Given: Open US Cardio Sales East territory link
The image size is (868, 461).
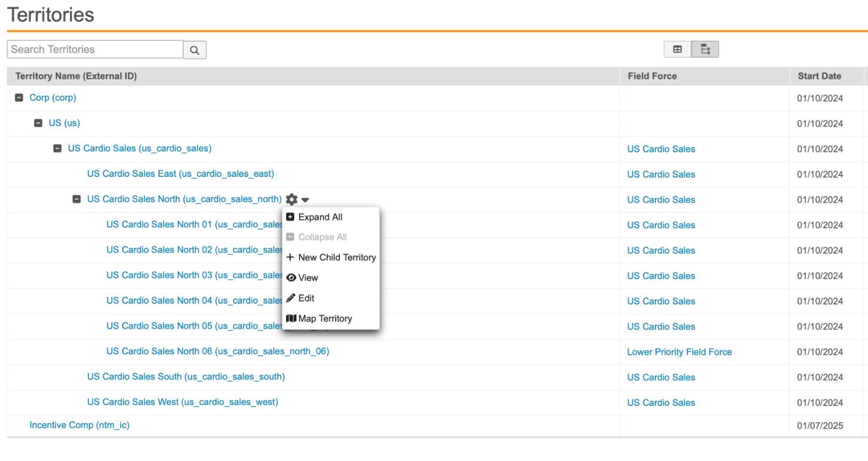Looking at the screenshot, I should point(180,174).
